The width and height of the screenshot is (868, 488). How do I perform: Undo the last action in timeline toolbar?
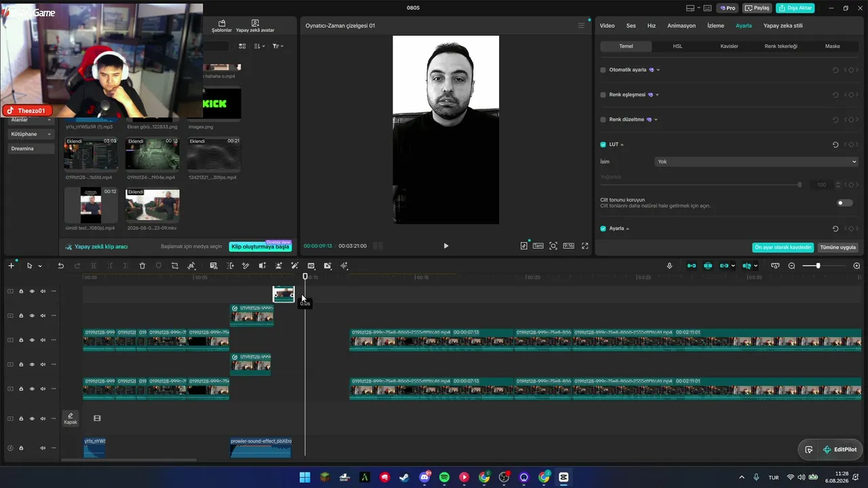(x=60, y=266)
